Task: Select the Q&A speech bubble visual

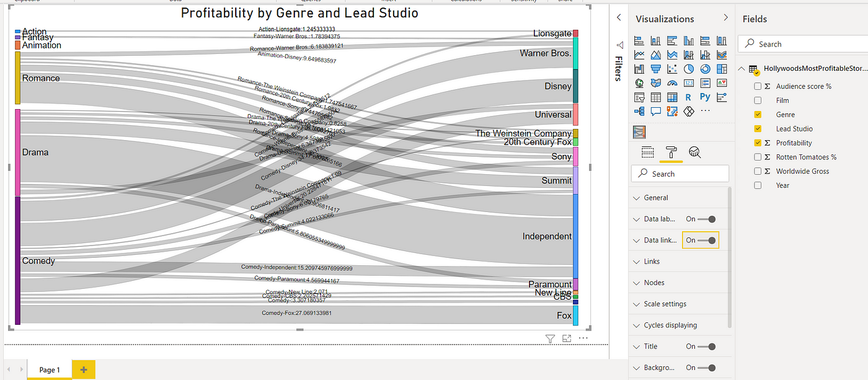Action: click(655, 112)
